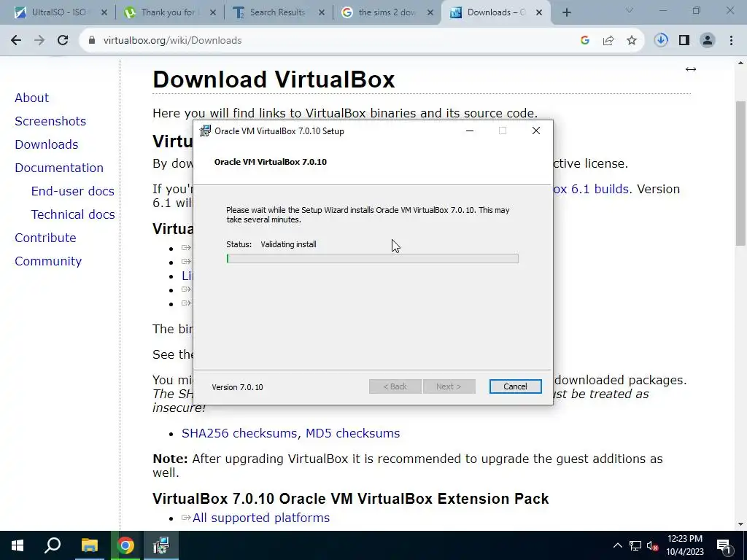Click the page vertical scrollbar thumb

[740, 174]
